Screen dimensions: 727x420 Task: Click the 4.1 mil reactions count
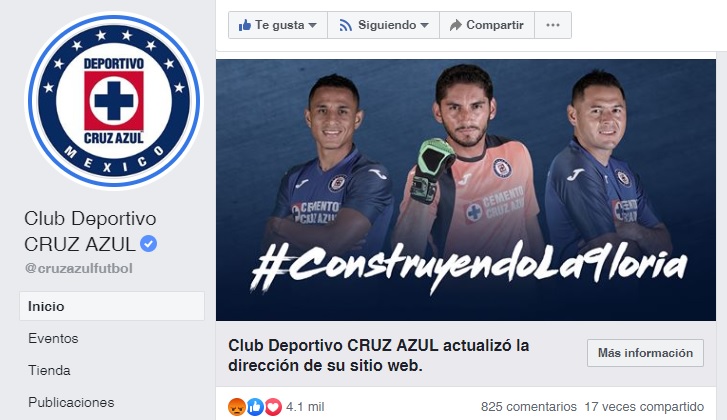coord(305,407)
